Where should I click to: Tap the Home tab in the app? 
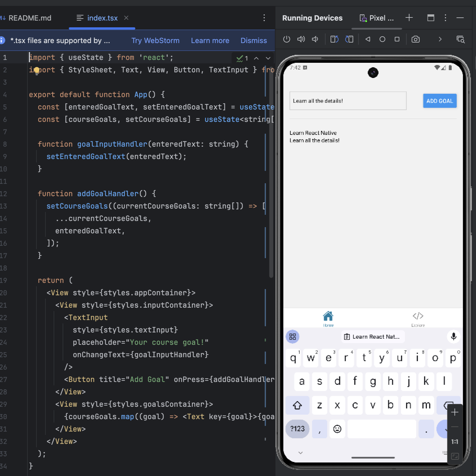(x=328, y=319)
